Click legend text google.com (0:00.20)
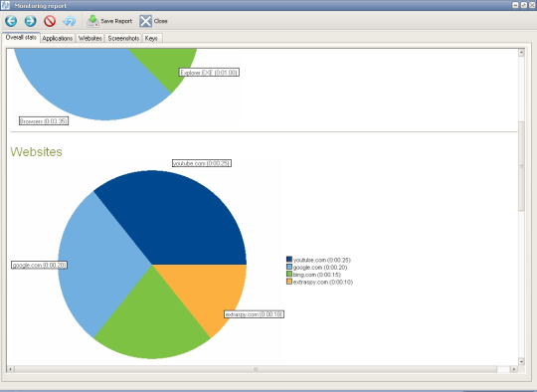The height and width of the screenshot is (392, 537). [x=320, y=268]
